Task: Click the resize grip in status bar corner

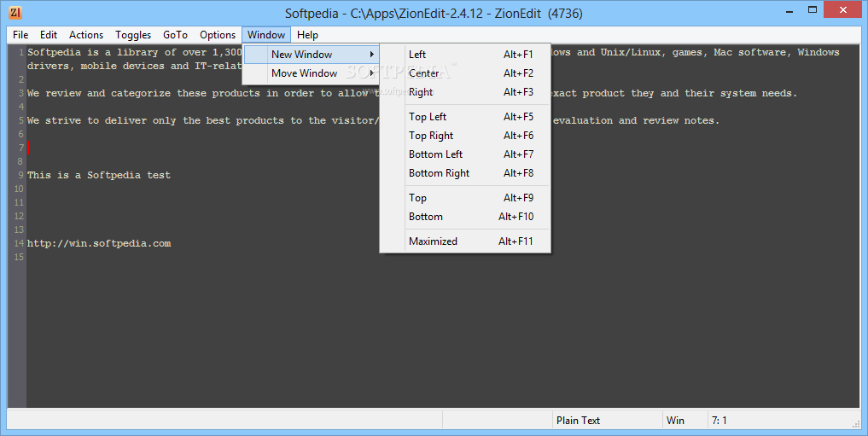Action: 854,423
